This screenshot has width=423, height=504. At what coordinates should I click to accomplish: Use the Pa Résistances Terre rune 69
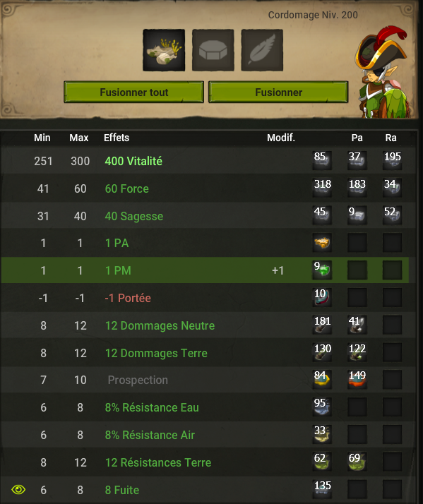tap(357, 462)
